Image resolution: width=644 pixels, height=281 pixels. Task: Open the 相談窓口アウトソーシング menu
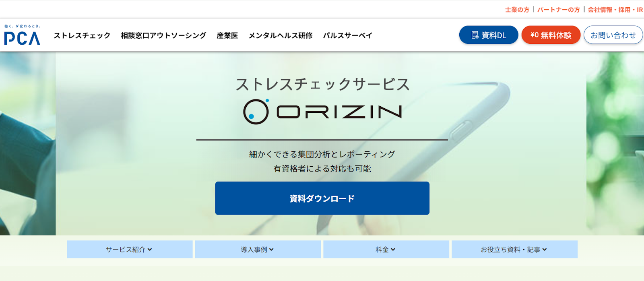(x=163, y=35)
